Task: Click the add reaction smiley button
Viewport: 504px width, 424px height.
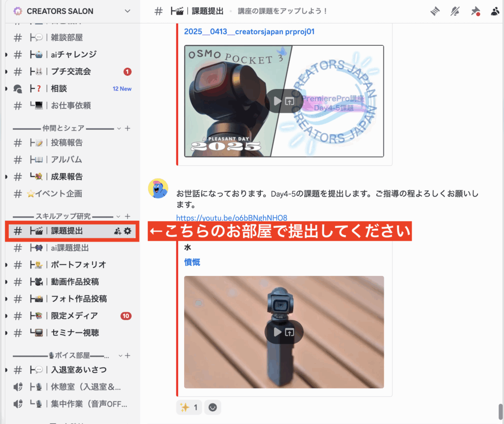Action: click(213, 407)
